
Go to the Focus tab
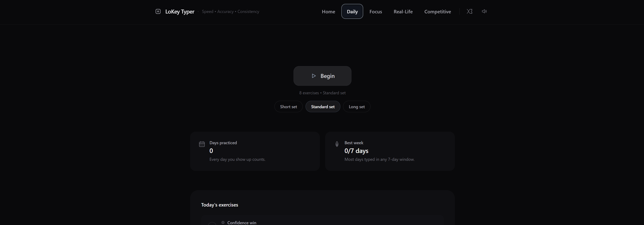(375, 12)
